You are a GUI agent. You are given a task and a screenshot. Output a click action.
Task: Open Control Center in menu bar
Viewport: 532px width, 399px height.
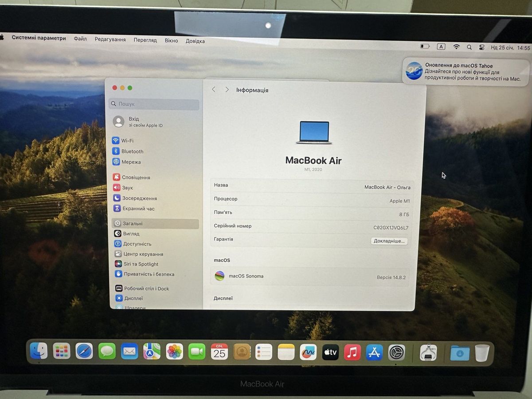tap(482, 47)
